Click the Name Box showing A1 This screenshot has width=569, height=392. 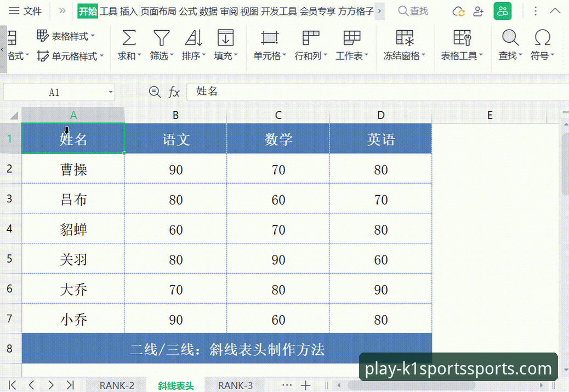pyautogui.click(x=54, y=92)
